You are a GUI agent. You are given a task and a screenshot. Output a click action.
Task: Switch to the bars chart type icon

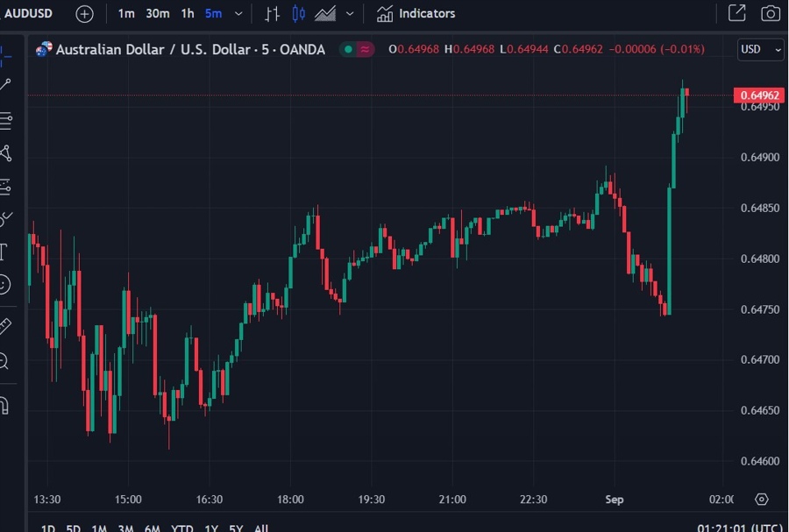coord(273,13)
